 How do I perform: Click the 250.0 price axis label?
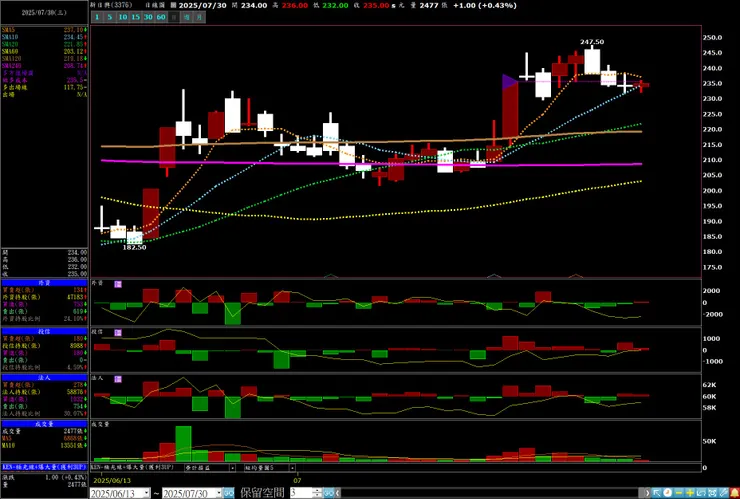[x=713, y=37]
